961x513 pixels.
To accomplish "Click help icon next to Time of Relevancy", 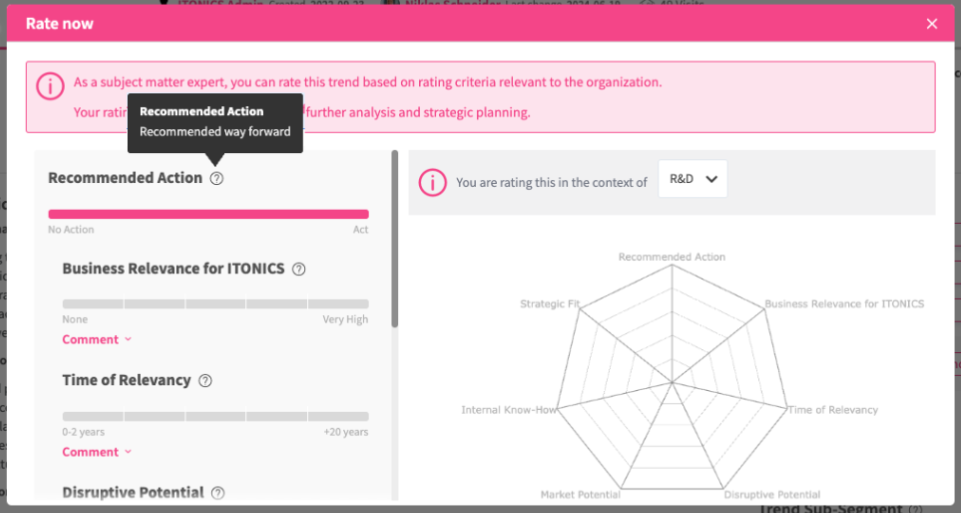I will [x=205, y=381].
